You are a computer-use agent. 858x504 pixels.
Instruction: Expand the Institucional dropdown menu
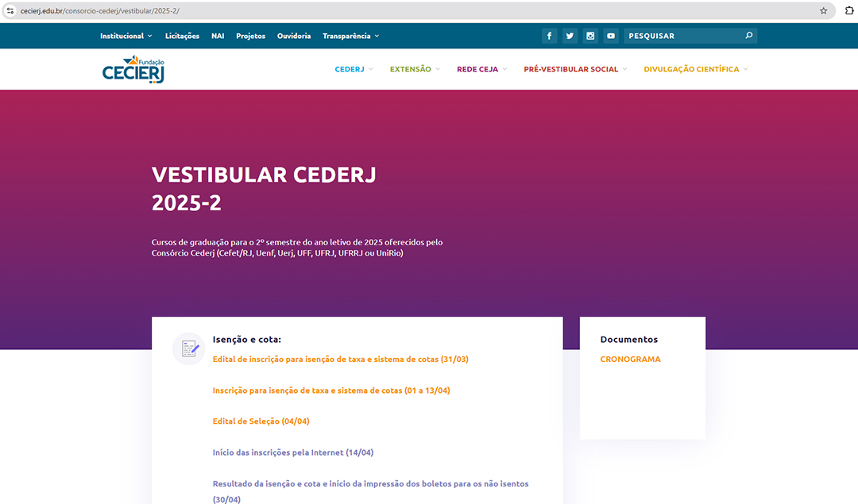(x=126, y=36)
